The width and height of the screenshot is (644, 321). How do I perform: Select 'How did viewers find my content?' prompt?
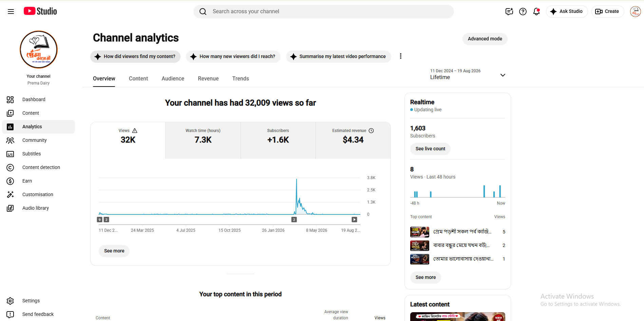(135, 56)
